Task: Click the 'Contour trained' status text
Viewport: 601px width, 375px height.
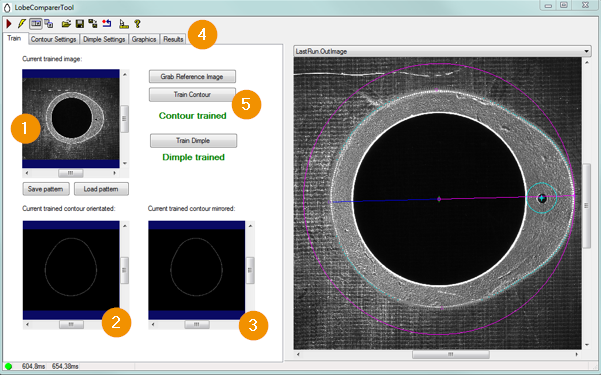Action: (x=192, y=116)
